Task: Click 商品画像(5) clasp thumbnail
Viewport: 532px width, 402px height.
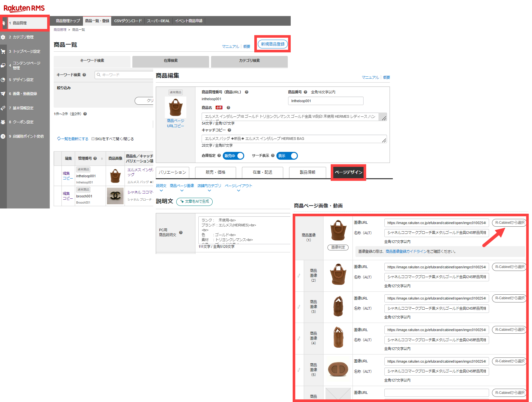Action: pyautogui.click(x=338, y=369)
